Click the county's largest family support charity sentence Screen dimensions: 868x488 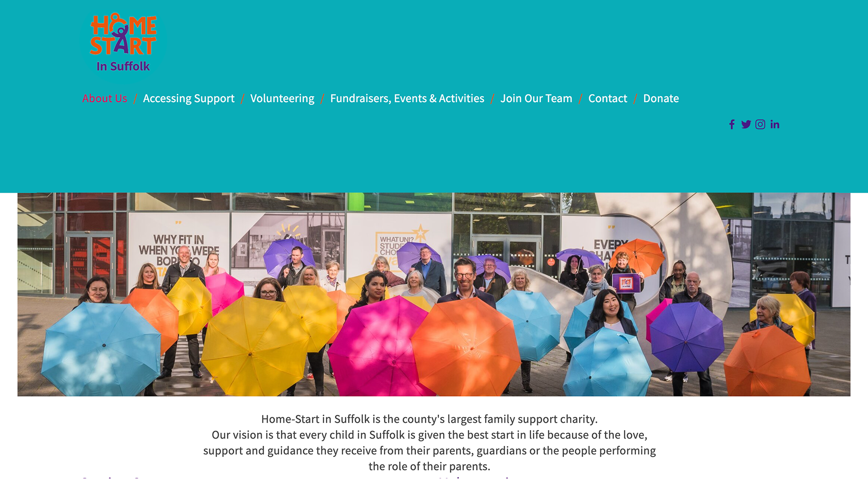point(429,419)
